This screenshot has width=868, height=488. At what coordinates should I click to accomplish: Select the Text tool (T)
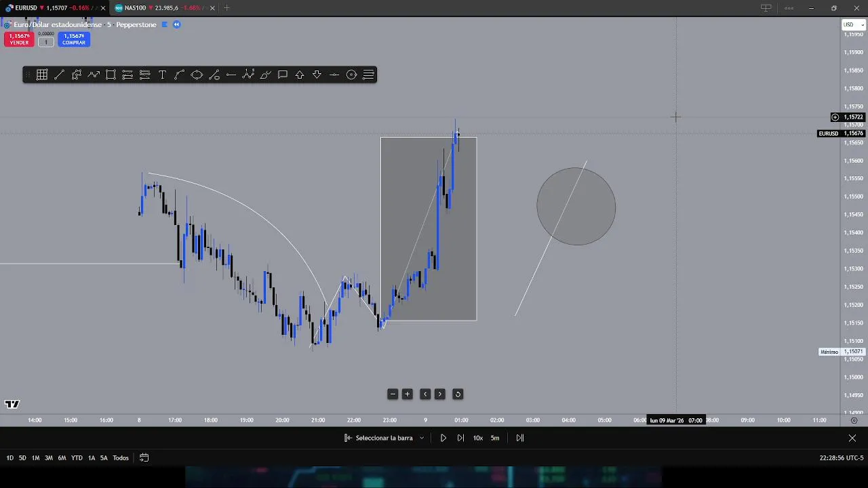click(x=162, y=75)
